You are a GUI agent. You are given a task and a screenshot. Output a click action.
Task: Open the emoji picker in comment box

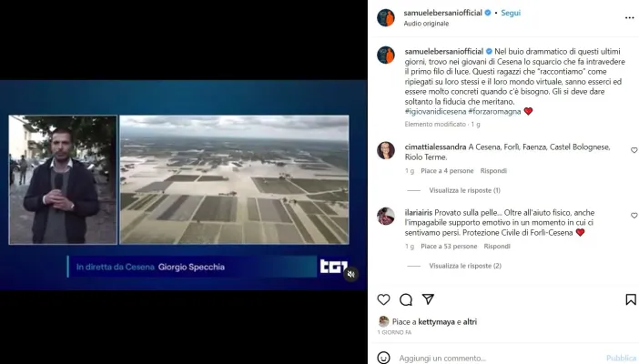383,358
